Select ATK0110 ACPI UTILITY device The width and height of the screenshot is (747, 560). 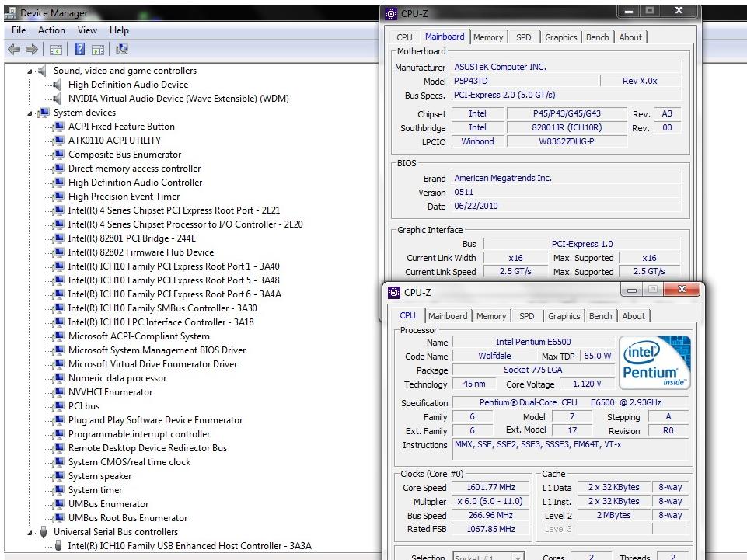point(114,141)
